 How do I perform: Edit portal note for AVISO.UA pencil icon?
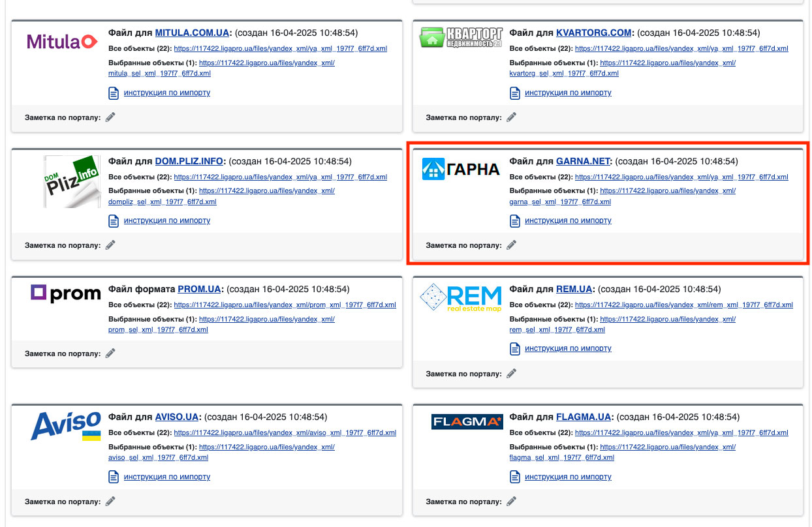tap(110, 502)
